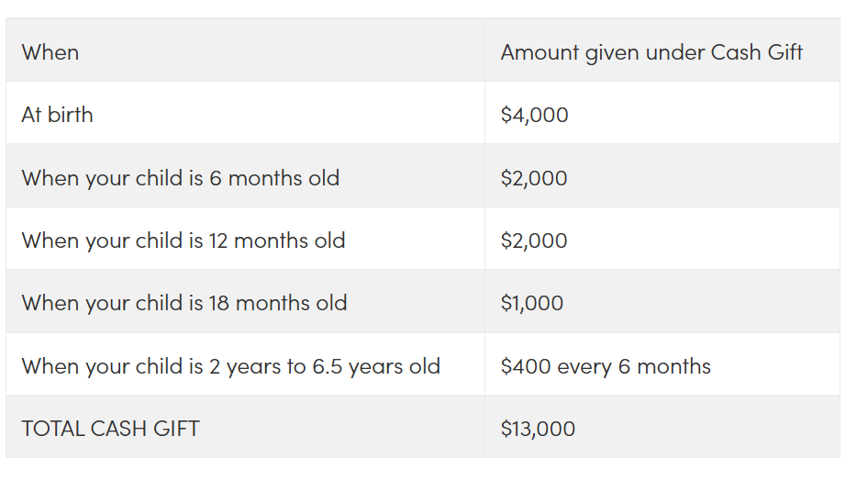Screen dimensions: 868x481
Task: Select the $13,000 total amount
Action: pos(538,429)
